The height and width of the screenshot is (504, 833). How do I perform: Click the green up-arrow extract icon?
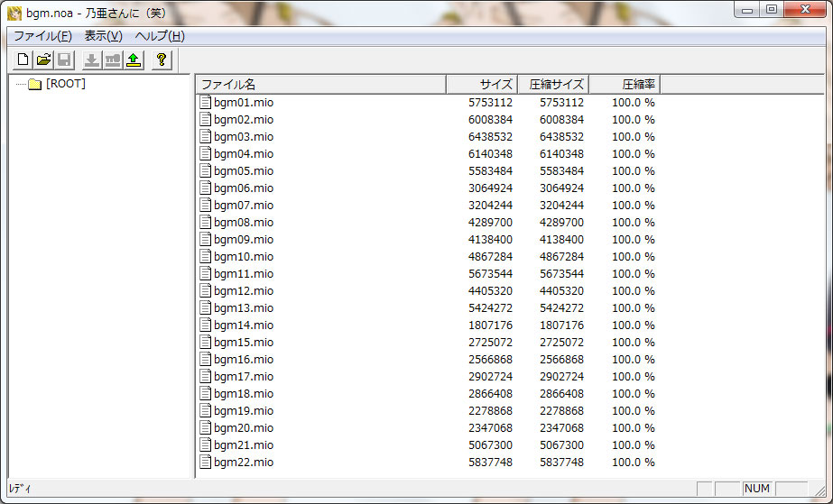(x=134, y=60)
